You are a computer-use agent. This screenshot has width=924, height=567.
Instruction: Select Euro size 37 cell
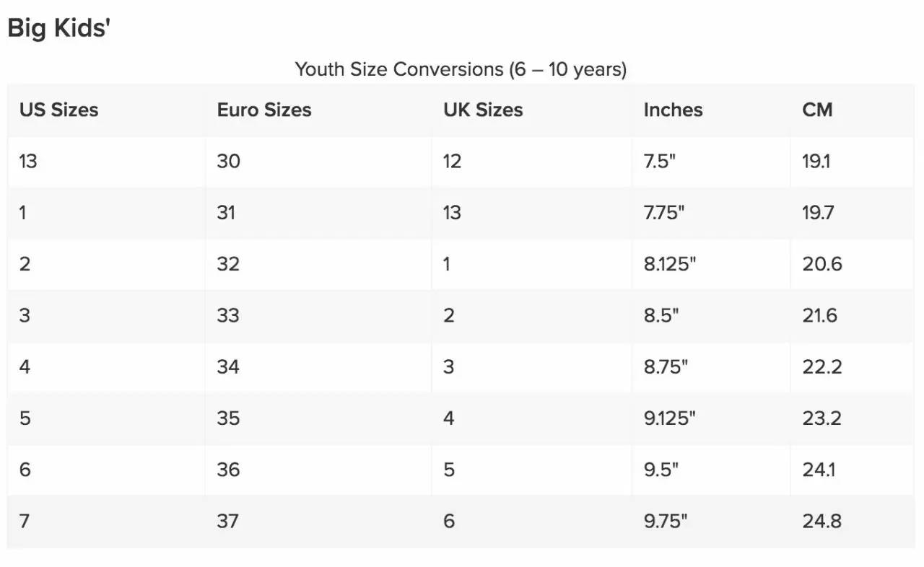(227, 521)
